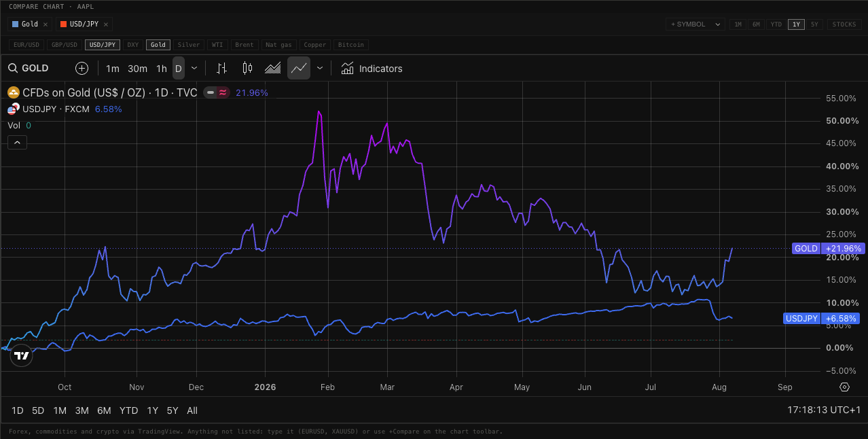Click the USDJPY flag icon in legend
The image size is (868, 439).
(x=13, y=109)
